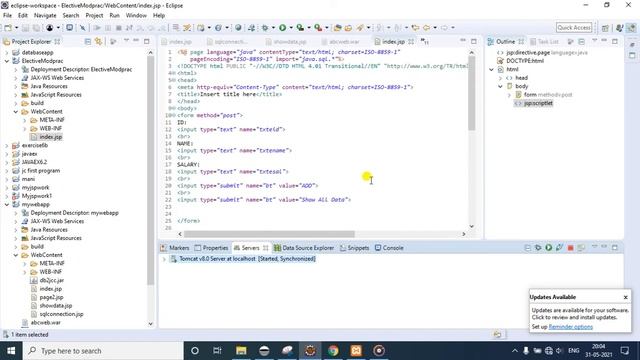Click the Back navigation arrow in toolbar

point(426,28)
